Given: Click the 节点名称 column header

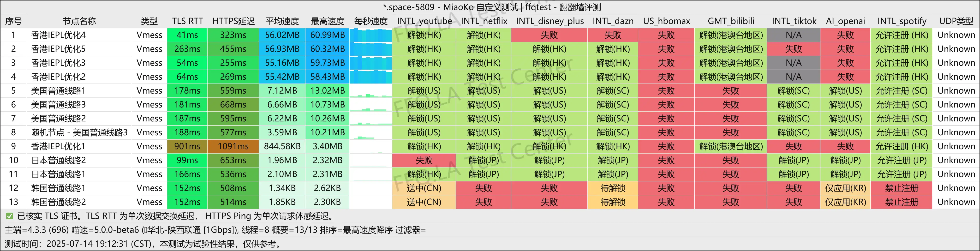Looking at the screenshot, I should (x=79, y=21).
